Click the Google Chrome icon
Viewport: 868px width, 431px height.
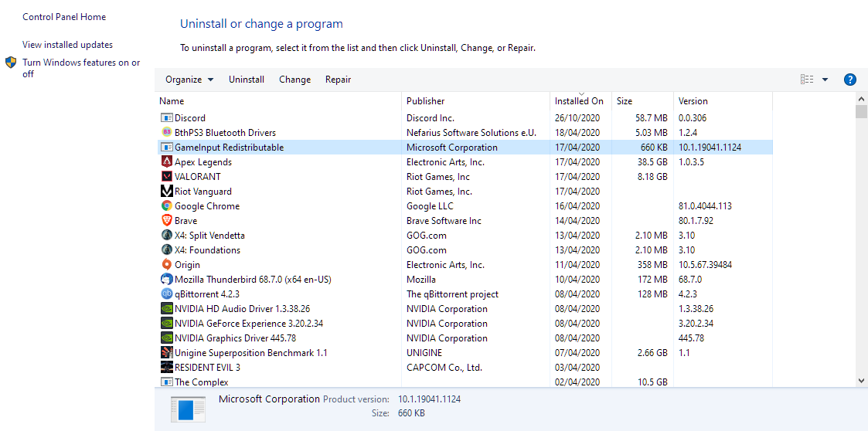(x=167, y=205)
